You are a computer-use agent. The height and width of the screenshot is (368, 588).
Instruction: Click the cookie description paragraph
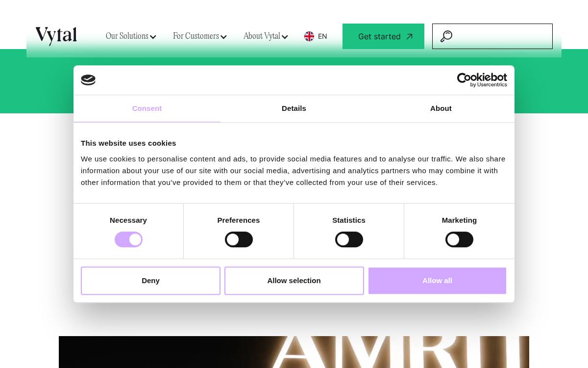(x=293, y=171)
